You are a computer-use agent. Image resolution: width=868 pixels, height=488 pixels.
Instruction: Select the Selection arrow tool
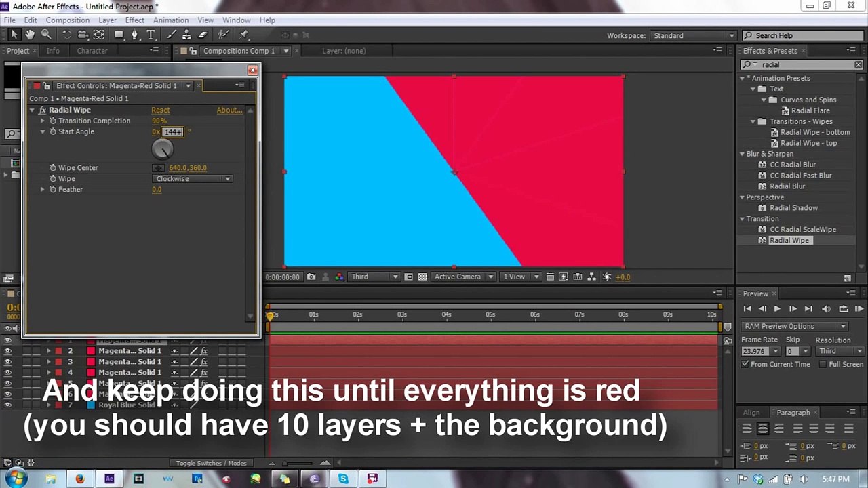(14, 35)
